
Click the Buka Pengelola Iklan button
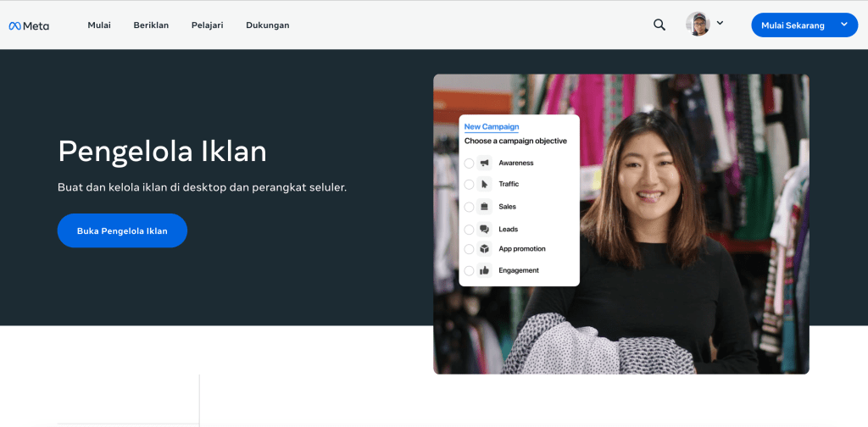coord(122,230)
